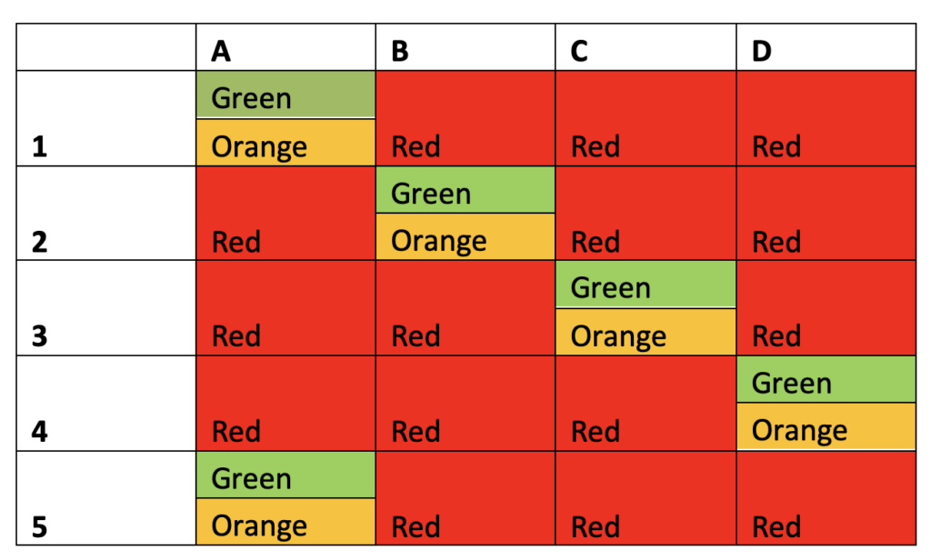Select row header 2
931x560 pixels.
106,214
